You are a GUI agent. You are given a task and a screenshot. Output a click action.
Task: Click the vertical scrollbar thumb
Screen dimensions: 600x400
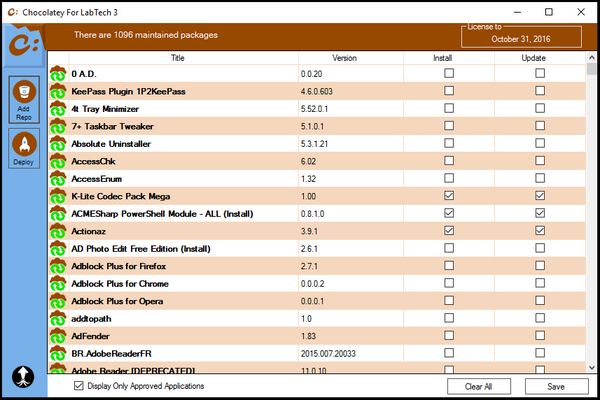[x=592, y=69]
